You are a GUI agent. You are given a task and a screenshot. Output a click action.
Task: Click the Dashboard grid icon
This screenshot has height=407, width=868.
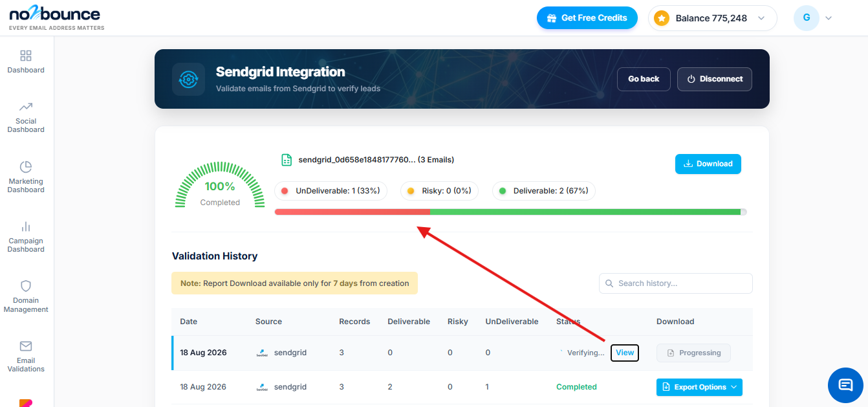[x=26, y=56]
